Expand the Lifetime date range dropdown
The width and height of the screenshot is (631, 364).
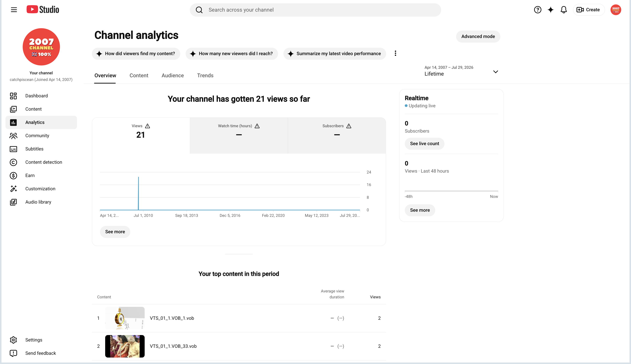(x=461, y=71)
